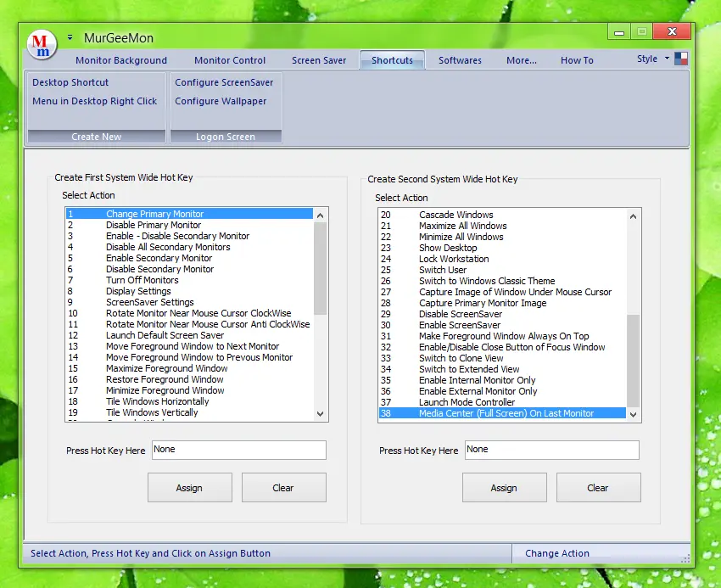Select 'Media Center (Full Screen) On Last Monitor'
Screen dimensions: 721x588
(x=502, y=413)
